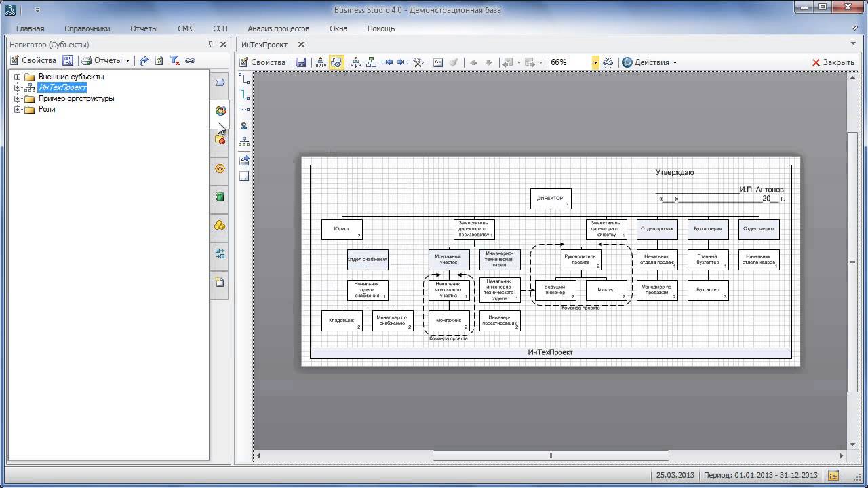Click the horizontal scrollbar thumb
The width and height of the screenshot is (868, 488).
pyautogui.click(x=551, y=455)
